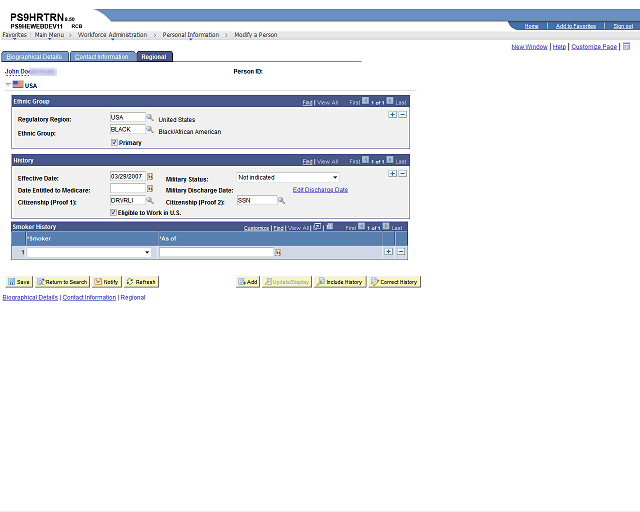Viewport: 640px width, 512px height.
Task: Show previous row in Smoker History
Action: tap(361, 226)
